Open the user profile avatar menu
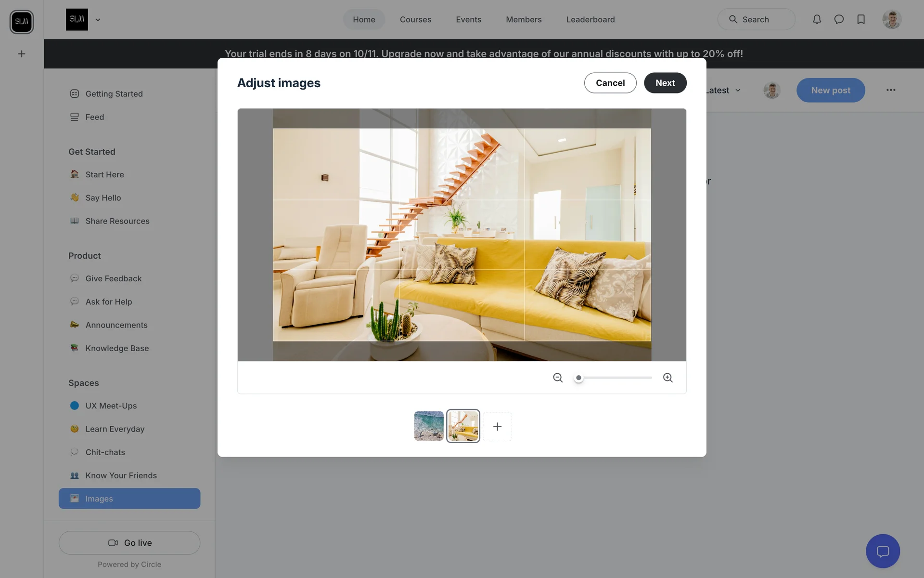The width and height of the screenshot is (924, 578). pos(891,19)
